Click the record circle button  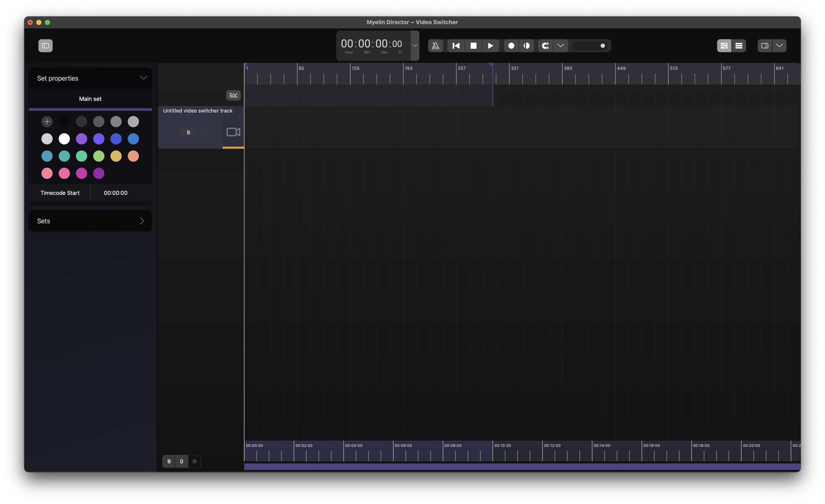(x=511, y=46)
